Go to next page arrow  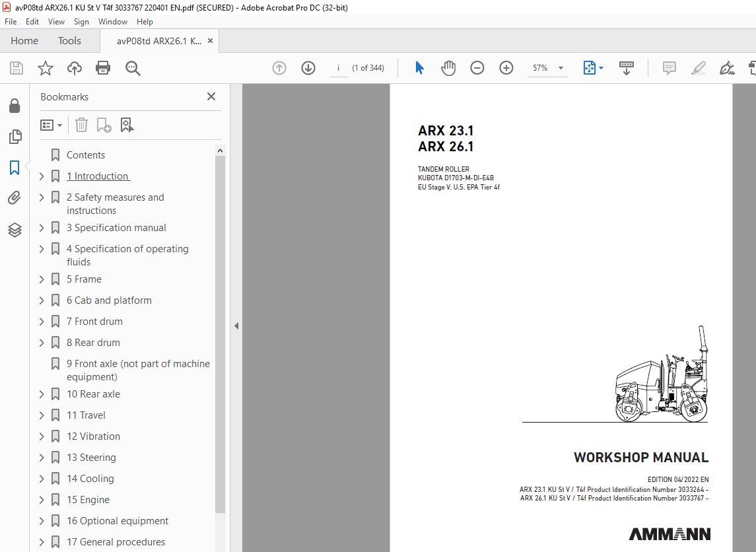coord(308,68)
